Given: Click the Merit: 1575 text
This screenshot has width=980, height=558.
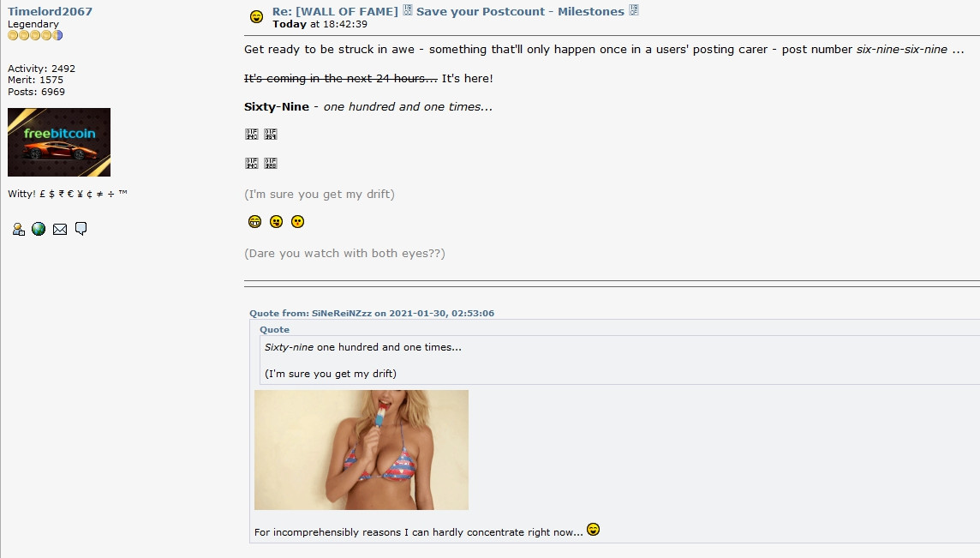Looking at the screenshot, I should tap(35, 80).
